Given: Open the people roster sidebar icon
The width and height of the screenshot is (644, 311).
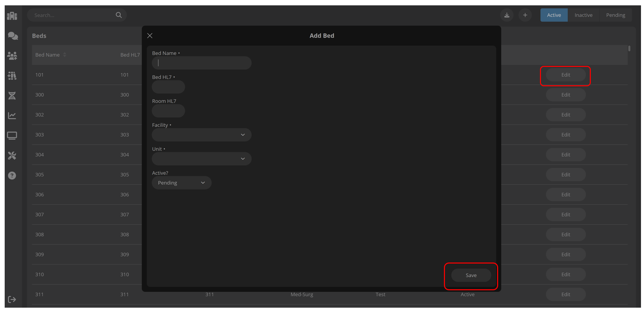Looking at the screenshot, I should [x=12, y=76].
